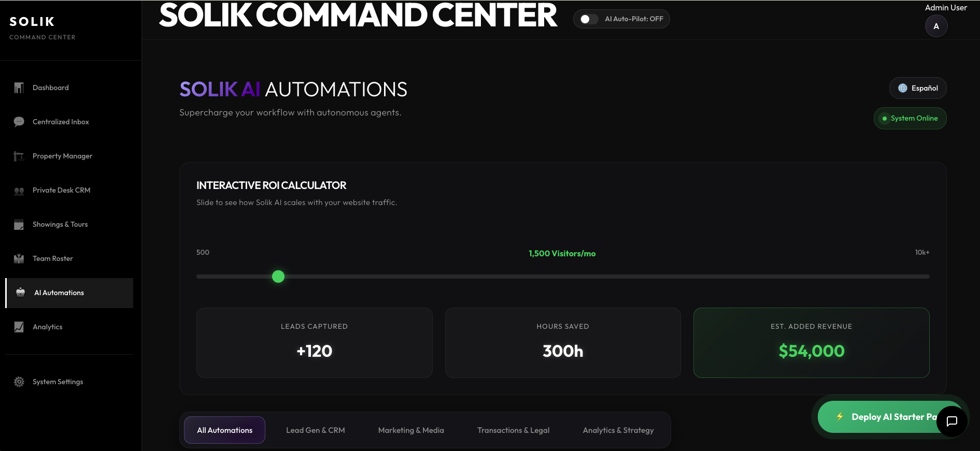Click the 500 minimum slider label

pos(203,252)
